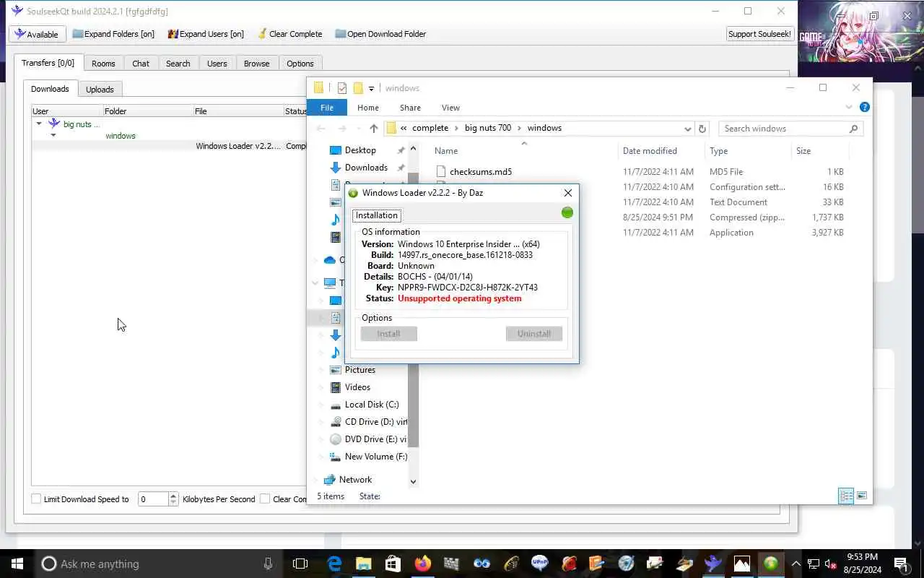Click the complete breadcrumb in address bar

pos(430,128)
